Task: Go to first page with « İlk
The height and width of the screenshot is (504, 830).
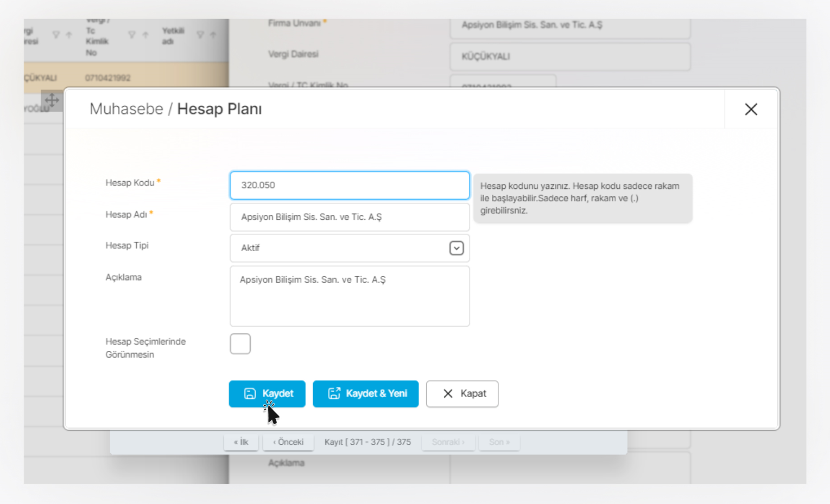Action: [241, 442]
